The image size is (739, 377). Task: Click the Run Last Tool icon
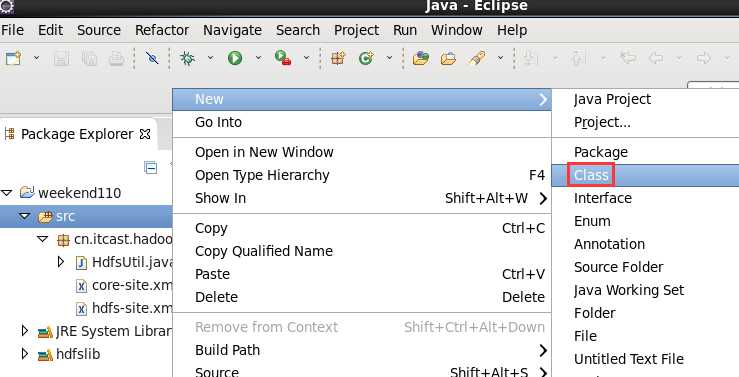283,58
